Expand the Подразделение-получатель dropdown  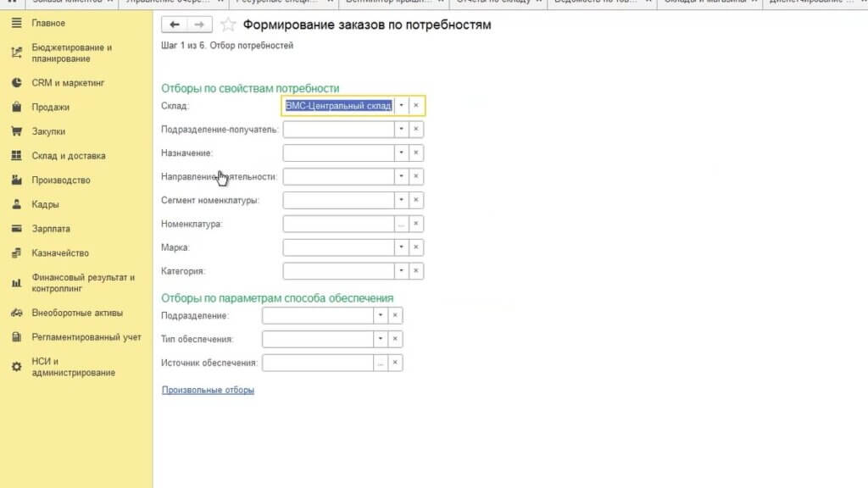pyautogui.click(x=401, y=130)
